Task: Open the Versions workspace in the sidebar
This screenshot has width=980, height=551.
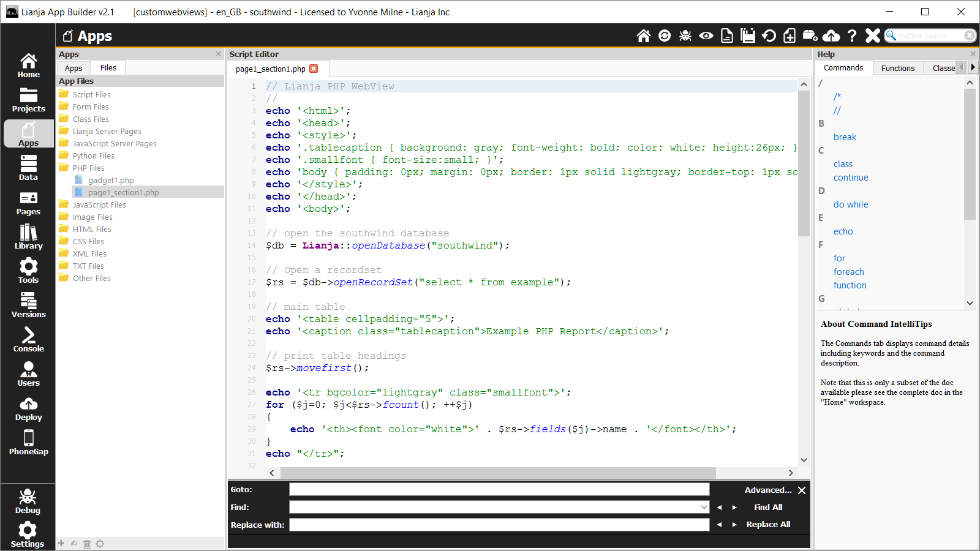Action: coord(28,305)
